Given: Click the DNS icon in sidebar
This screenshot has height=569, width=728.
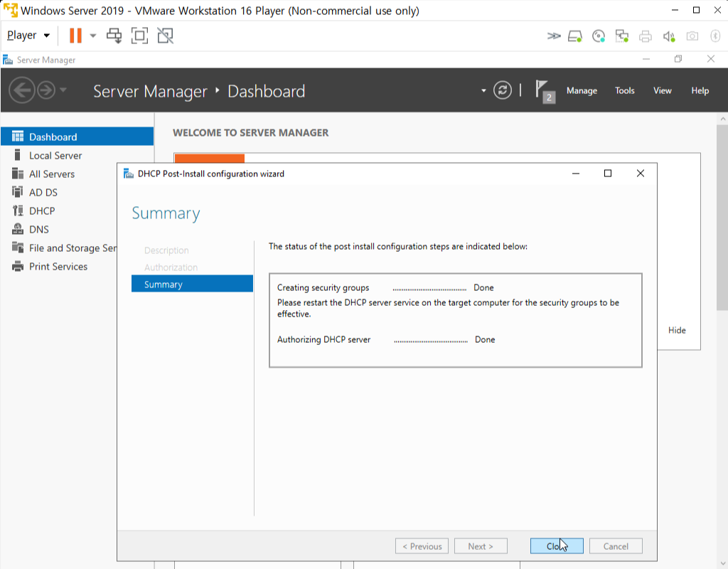Looking at the screenshot, I should (18, 229).
